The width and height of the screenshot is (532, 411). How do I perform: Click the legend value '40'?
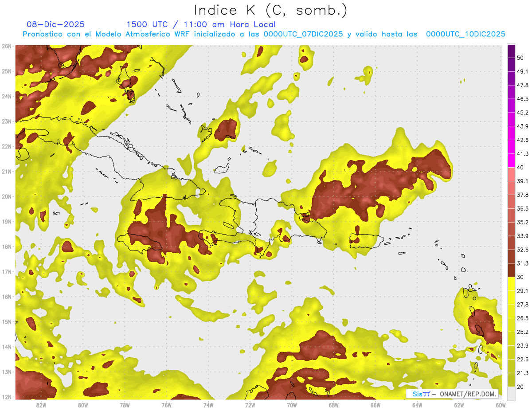(520, 168)
